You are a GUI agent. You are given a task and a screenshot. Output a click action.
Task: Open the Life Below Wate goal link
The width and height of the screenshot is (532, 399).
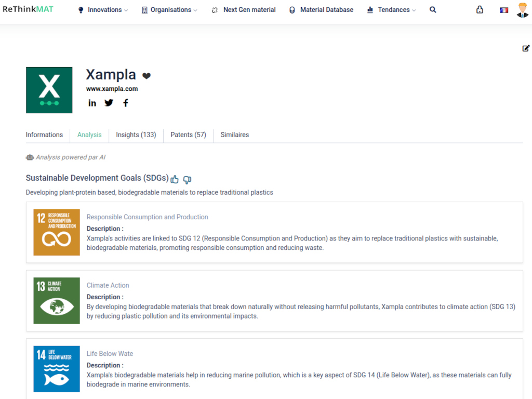click(x=110, y=353)
